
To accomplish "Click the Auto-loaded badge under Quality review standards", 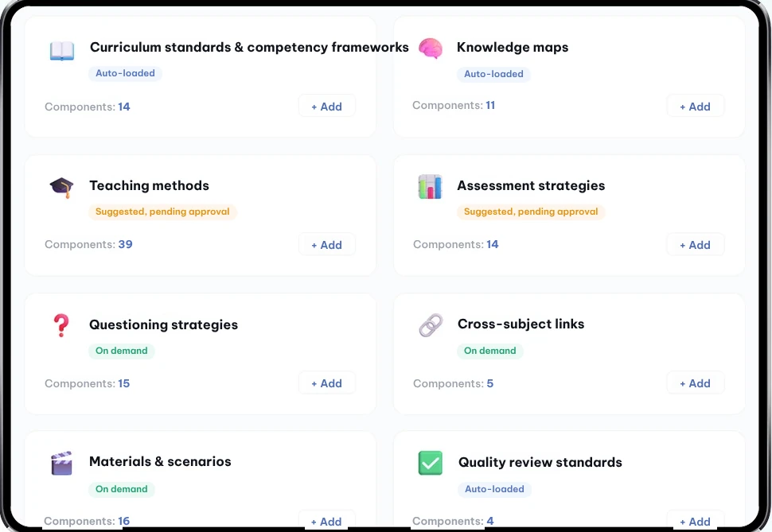I will (x=494, y=489).
